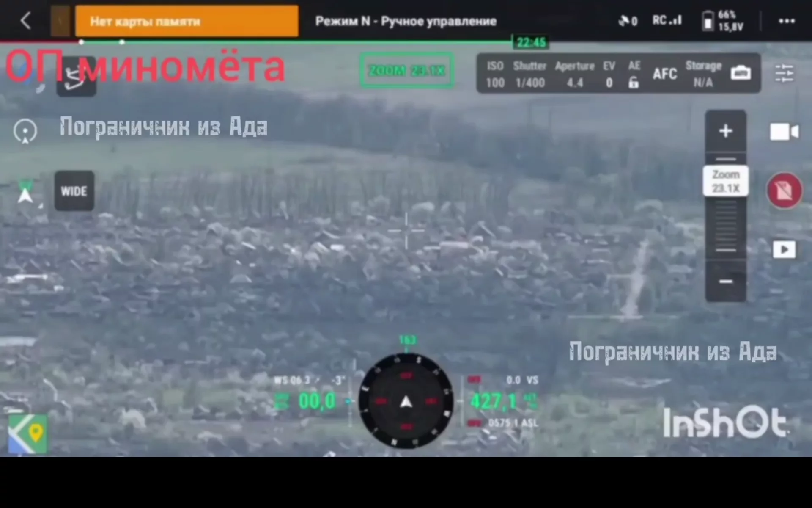Open camera settings sliders icon
The width and height of the screenshot is (812, 508).
(784, 74)
